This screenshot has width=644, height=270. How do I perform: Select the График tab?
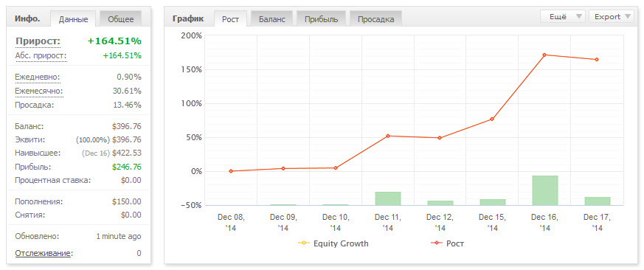187,18
